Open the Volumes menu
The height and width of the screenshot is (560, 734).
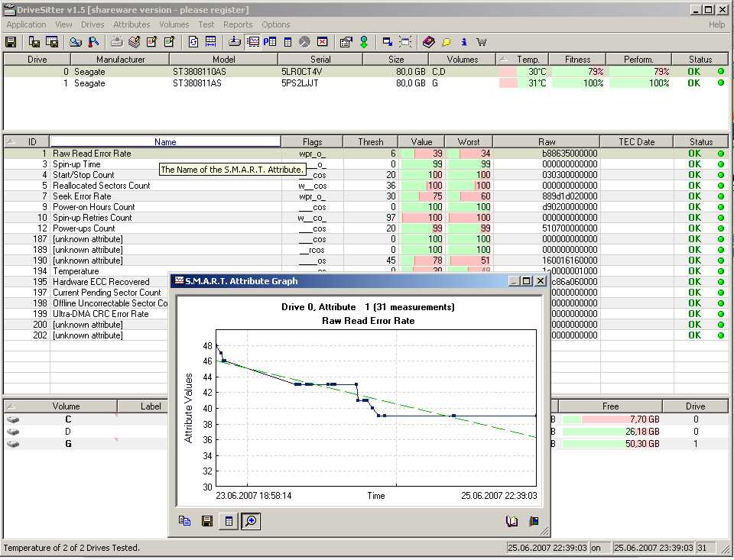coord(174,24)
